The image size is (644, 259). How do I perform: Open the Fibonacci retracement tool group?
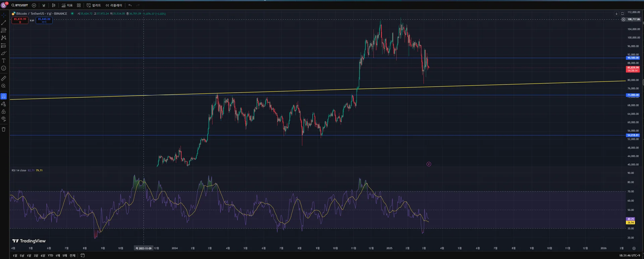click(x=4, y=30)
